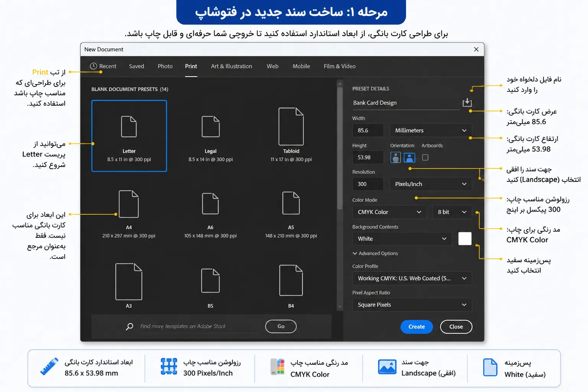The width and height of the screenshot is (588, 392).
Task: Choose the A3 preset page icon
Action: pyautogui.click(x=129, y=282)
